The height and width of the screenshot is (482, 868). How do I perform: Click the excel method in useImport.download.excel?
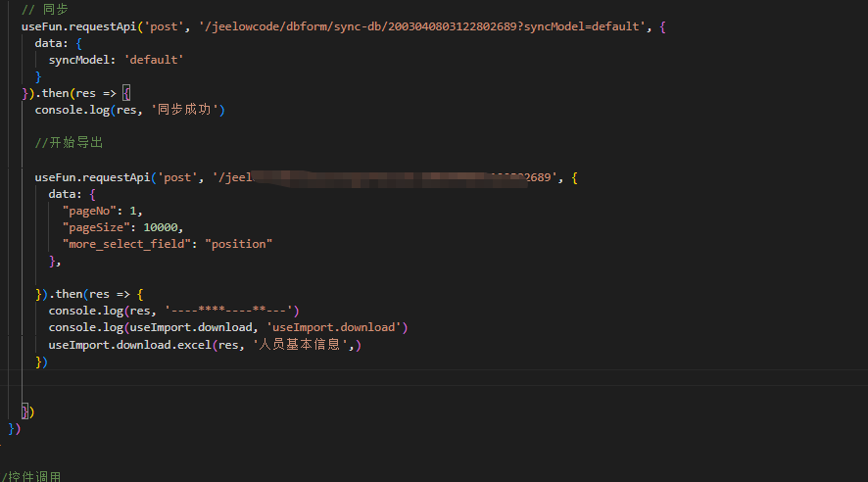[x=180, y=345]
